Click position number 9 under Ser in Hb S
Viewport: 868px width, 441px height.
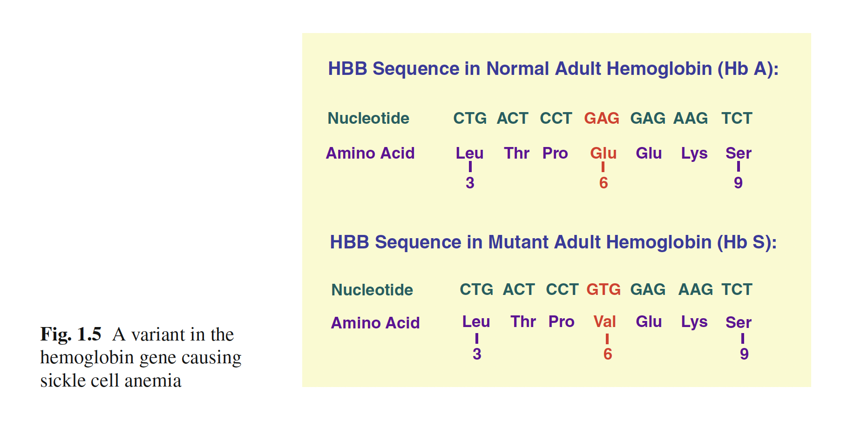pos(744,354)
